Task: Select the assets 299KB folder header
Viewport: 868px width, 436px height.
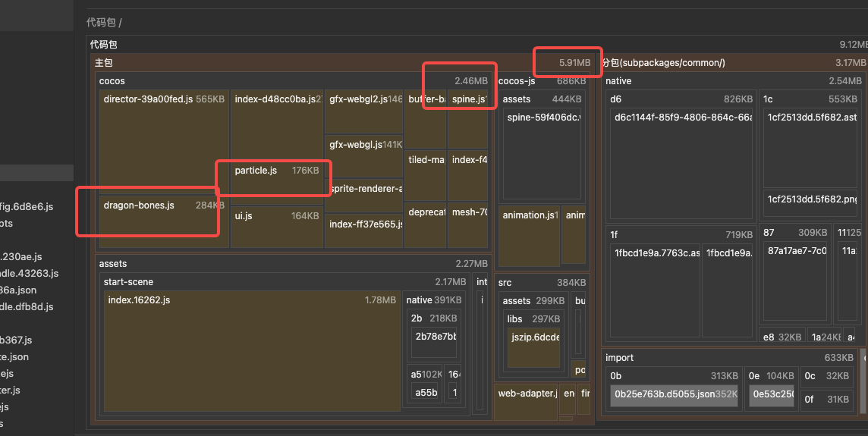Action: [533, 300]
